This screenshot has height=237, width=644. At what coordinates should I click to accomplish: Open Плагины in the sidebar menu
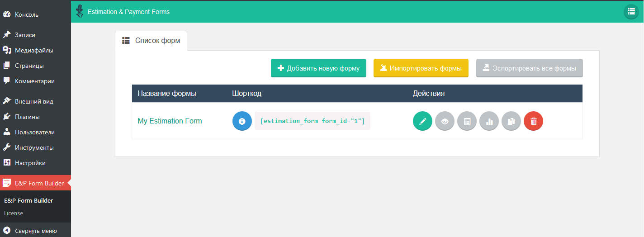click(27, 117)
